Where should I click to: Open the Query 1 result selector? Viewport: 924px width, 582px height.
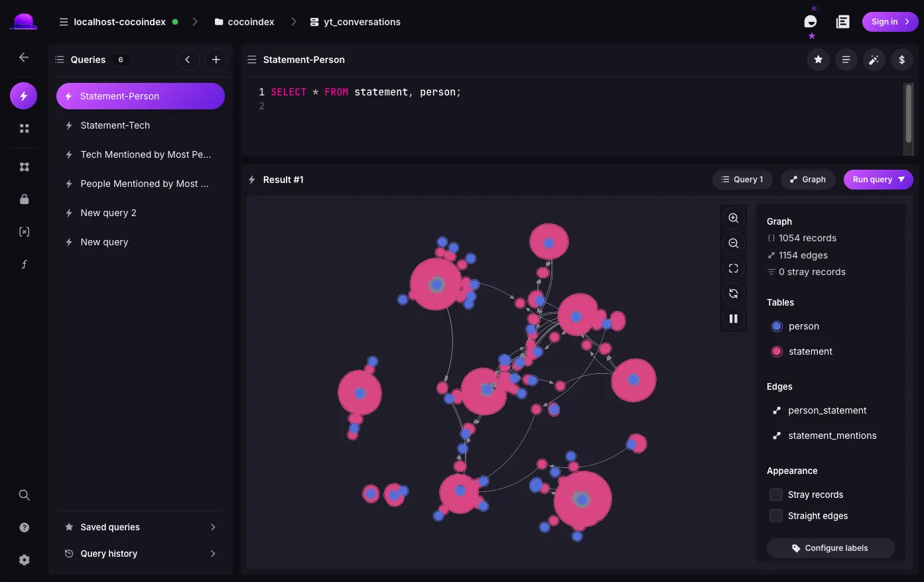click(x=742, y=180)
